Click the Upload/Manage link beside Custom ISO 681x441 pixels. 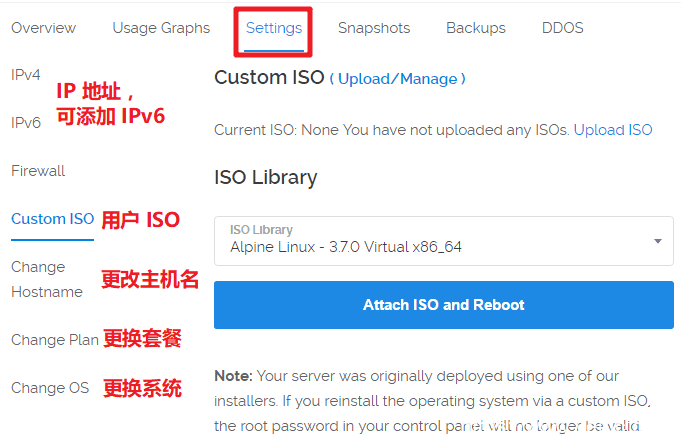[x=398, y=79]
